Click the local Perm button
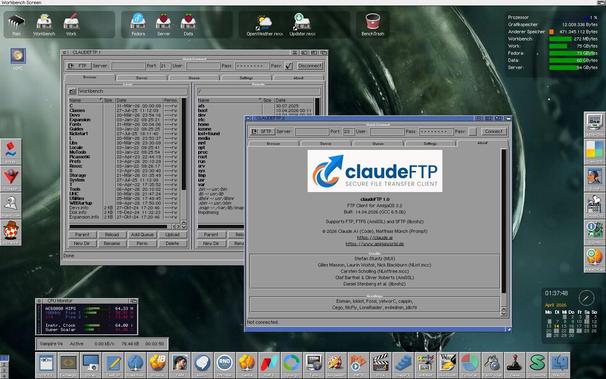606x379 pixels. (x=142, y=243)
